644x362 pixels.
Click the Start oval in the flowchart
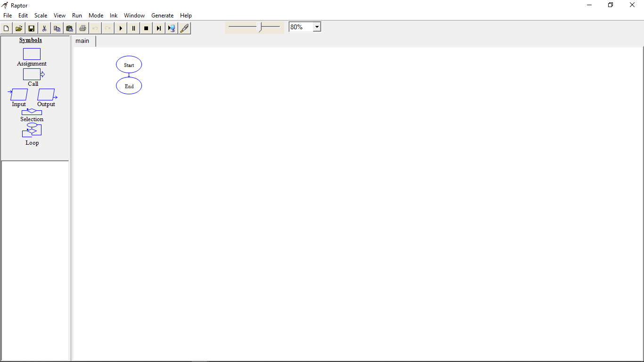pos(129,65)
